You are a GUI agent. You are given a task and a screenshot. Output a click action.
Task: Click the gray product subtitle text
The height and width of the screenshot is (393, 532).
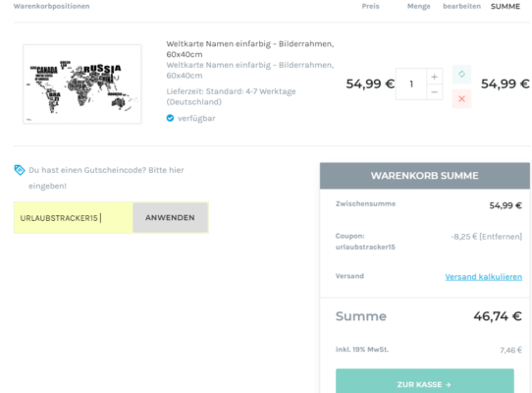tap(250, 71)
